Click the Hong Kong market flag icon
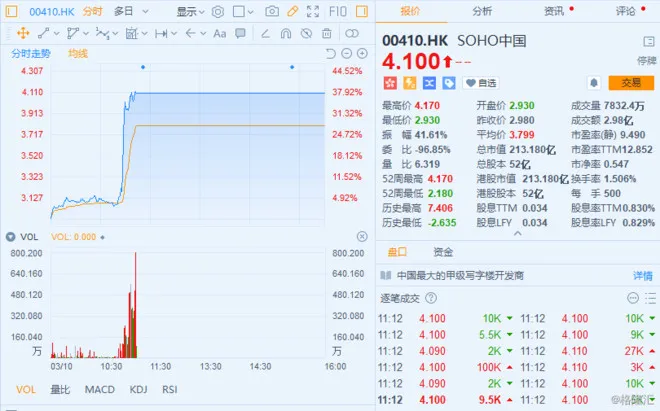 (x=390, y=83)
